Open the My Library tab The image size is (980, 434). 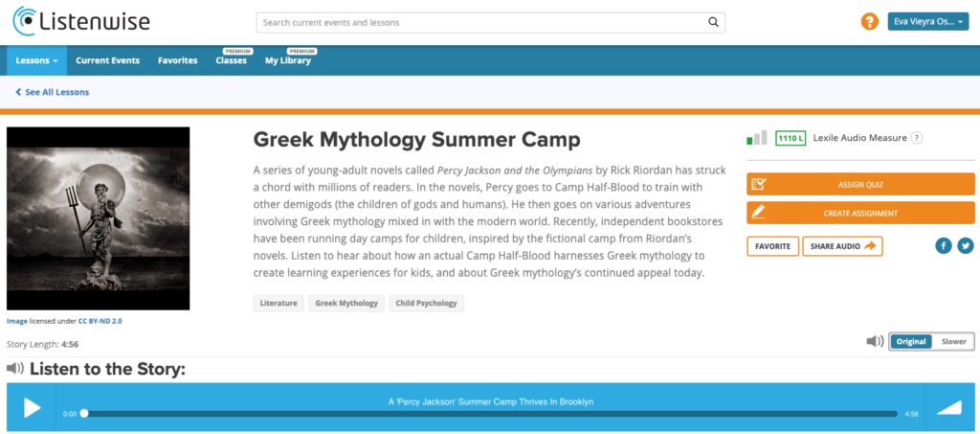(287, 60)
